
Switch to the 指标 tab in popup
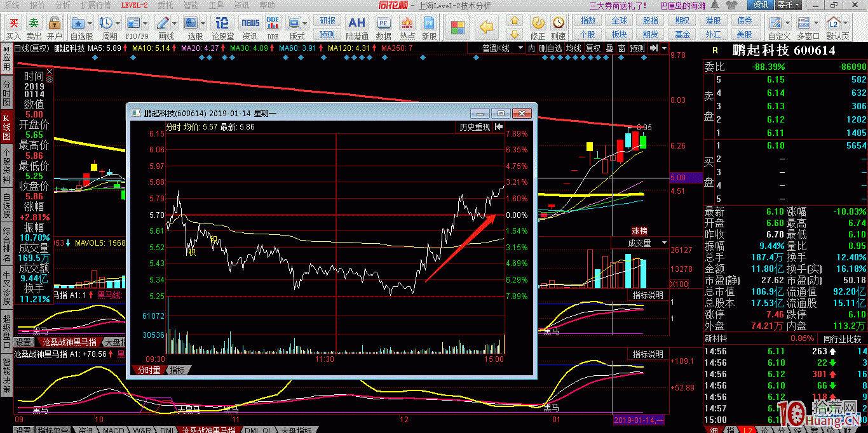pos(177,370)
